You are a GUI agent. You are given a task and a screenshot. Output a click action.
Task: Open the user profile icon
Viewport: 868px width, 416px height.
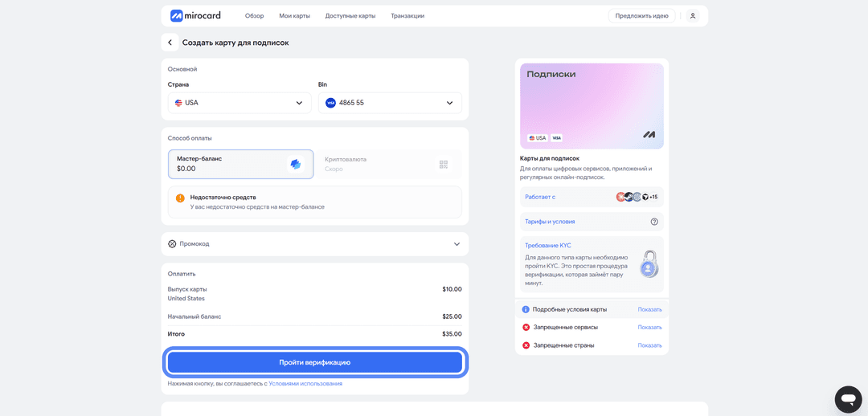693,16
